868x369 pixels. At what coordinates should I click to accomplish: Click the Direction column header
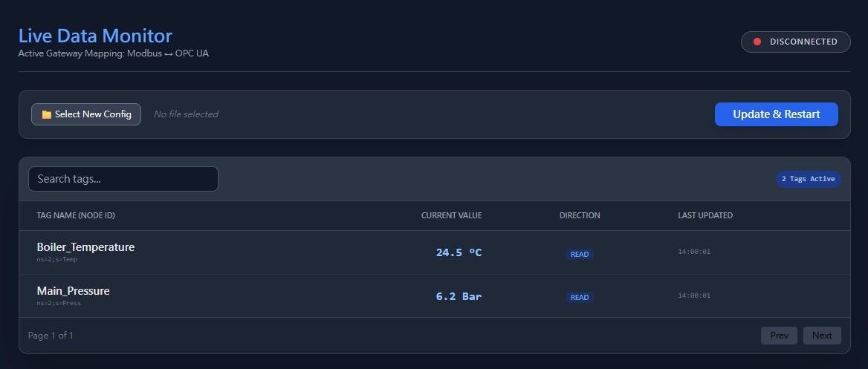coord(580,215)
